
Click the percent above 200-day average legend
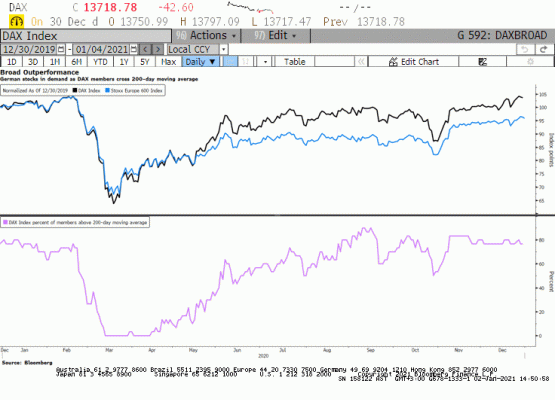point(78,223)
